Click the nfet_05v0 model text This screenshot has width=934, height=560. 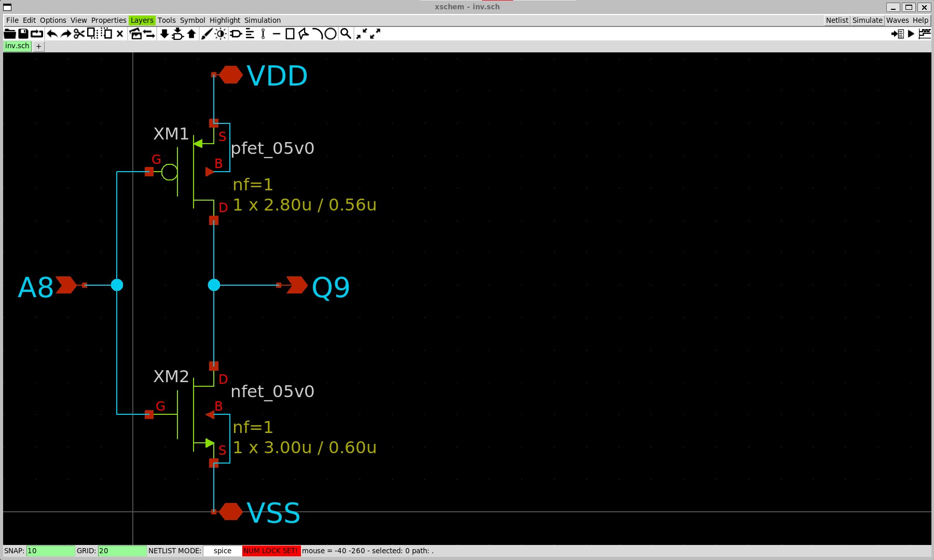272,391
